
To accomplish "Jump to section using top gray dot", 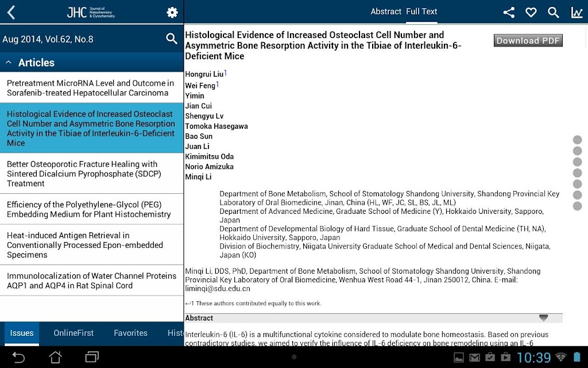I will click(x=577, y=140).
